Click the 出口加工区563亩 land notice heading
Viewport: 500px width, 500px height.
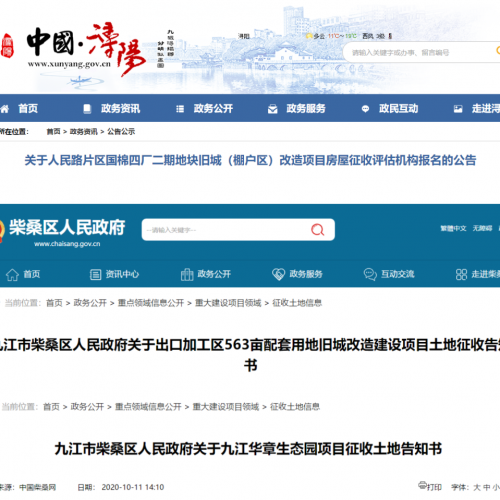coord(250,355)
